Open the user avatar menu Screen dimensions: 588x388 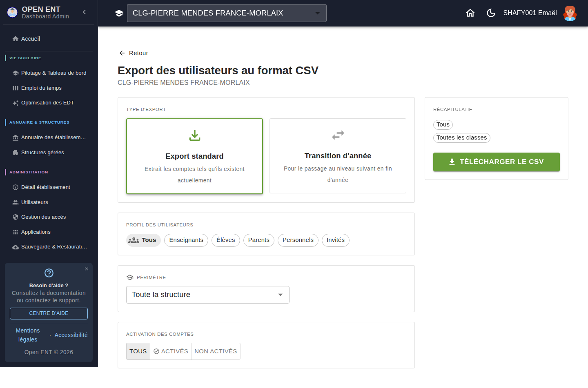pos(570,13)
